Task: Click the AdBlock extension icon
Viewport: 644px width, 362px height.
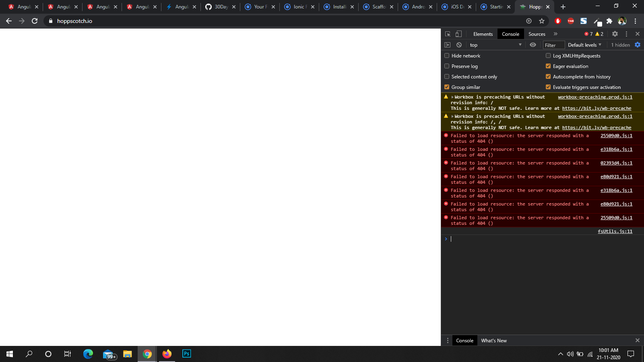Action: (x=558, y=21)
